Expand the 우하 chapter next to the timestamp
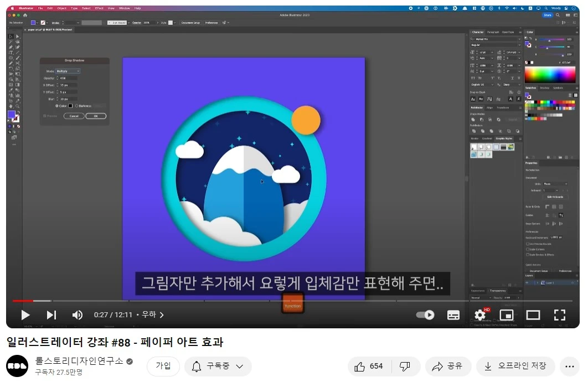This screenshot has width=588, height=382. click(161, 314)
